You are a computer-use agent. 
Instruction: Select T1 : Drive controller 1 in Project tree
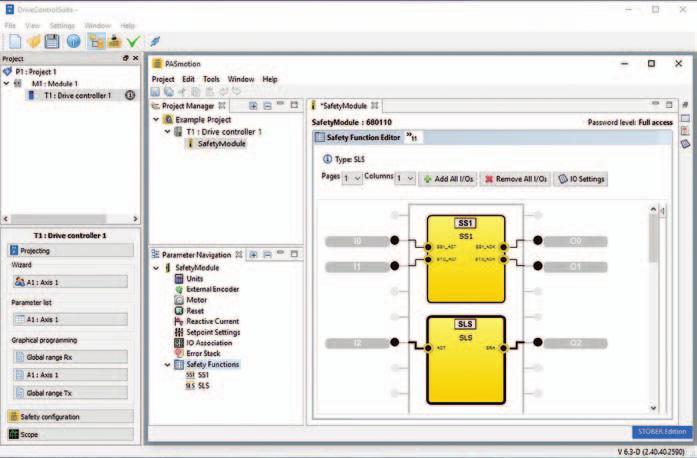point(77,95)
